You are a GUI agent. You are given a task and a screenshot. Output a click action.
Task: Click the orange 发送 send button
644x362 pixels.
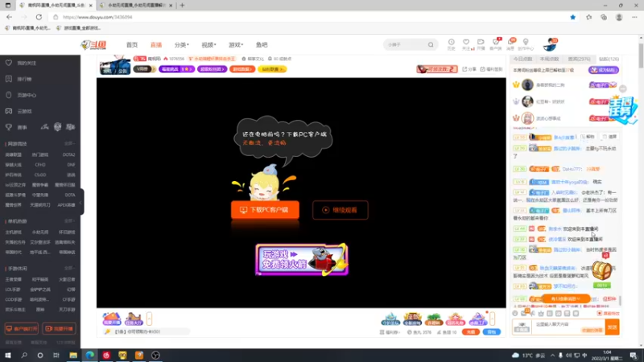coord(613,327)
